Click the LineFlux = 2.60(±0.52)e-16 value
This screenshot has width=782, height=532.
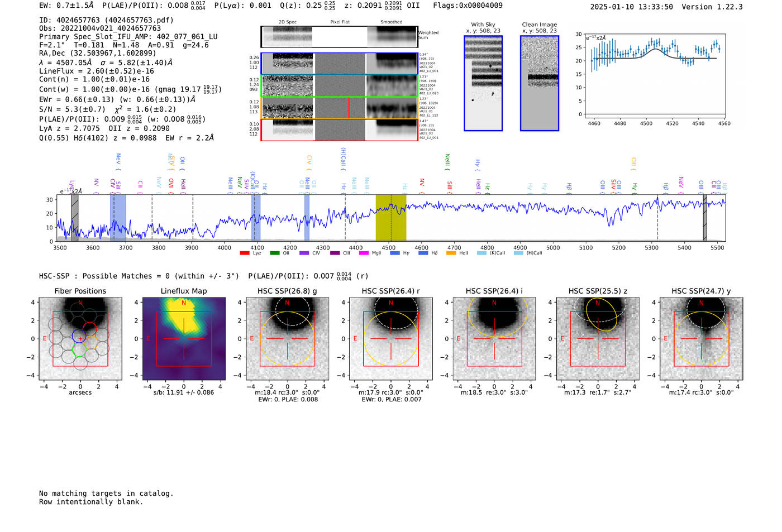click(97, 71)
